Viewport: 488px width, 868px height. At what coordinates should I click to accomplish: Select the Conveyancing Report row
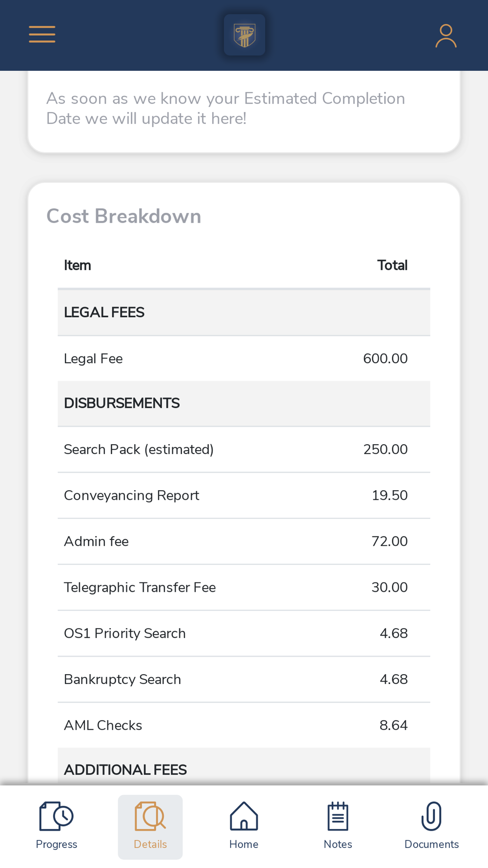coord(244,496)
